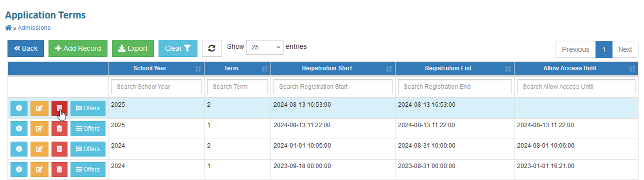Go to Next page of results
The image size is (644, 180).
[x=625, y=49]
